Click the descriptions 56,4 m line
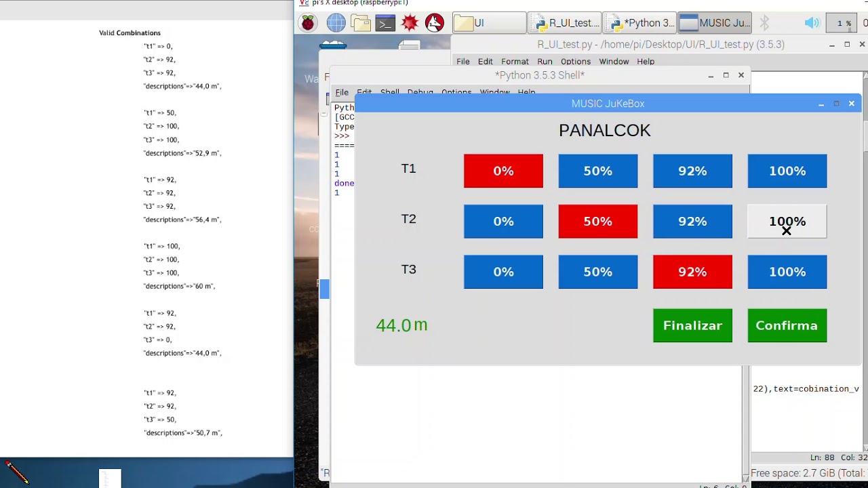Image resolution: width=868 pixels, height=488 pixels. click(182, 220)
